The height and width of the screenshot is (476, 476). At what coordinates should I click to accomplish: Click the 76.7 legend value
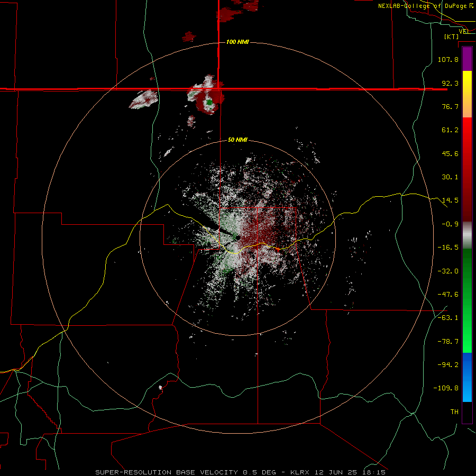click(x=450, y=106)
